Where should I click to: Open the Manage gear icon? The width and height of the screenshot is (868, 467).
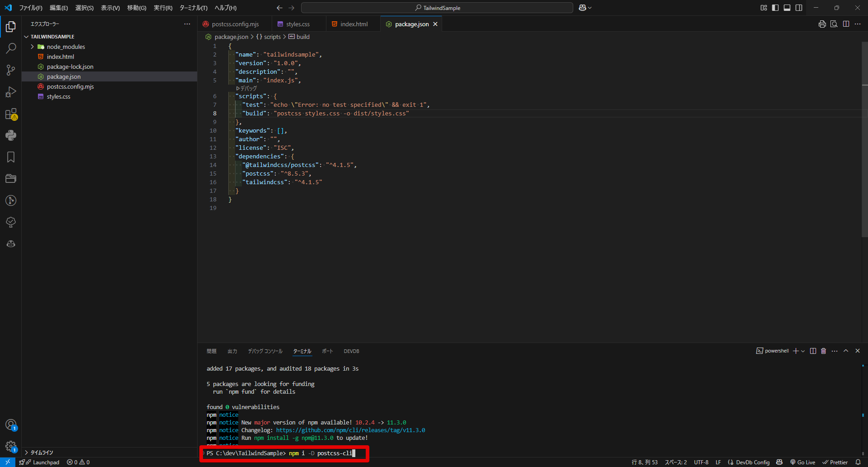[11, 447]
